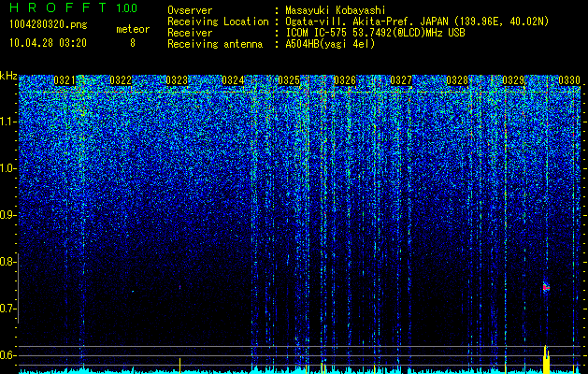Click the 0.6 kHz axis label
588x374 pixels.
point(8,355)
